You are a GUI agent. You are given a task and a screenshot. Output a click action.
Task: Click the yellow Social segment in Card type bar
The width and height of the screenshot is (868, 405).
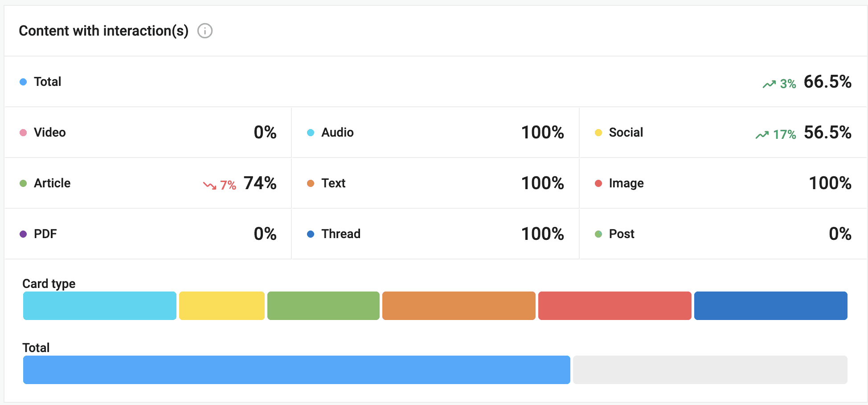tap(222, 306)
